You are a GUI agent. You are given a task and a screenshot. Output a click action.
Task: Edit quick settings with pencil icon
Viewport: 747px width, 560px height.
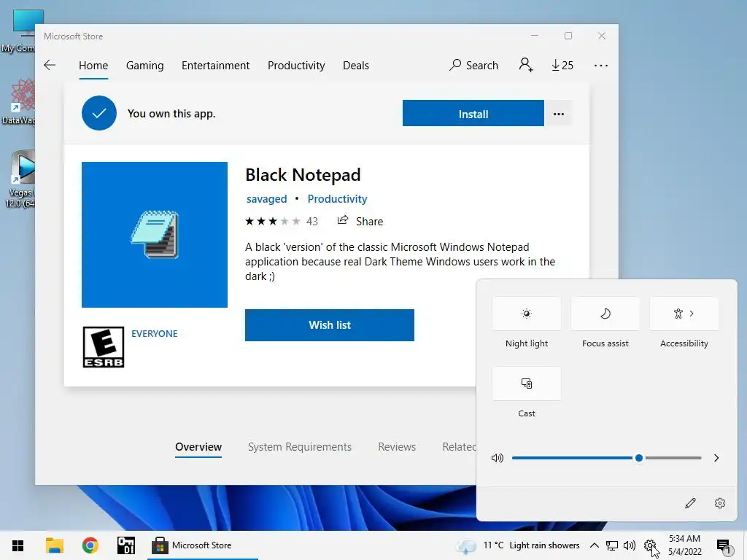690,503
